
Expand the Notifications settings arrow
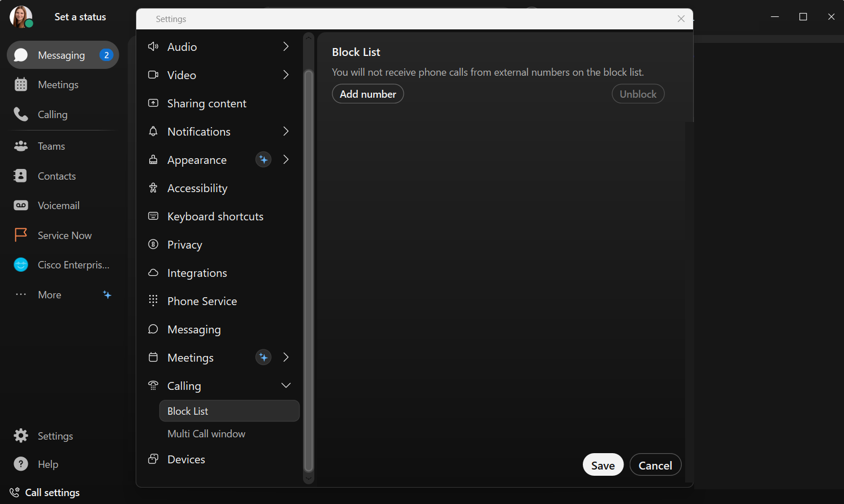point(286,132)
